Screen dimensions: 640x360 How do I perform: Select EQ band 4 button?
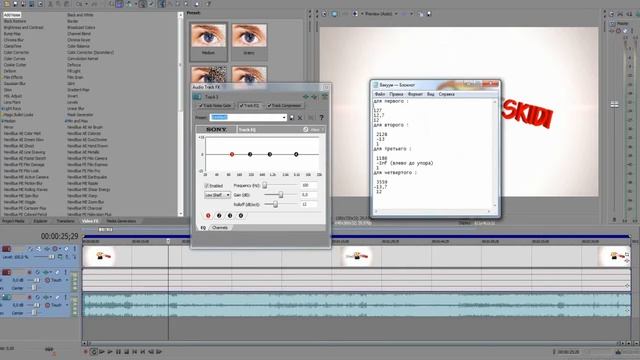pyautogui.click(x=241, y=216)
